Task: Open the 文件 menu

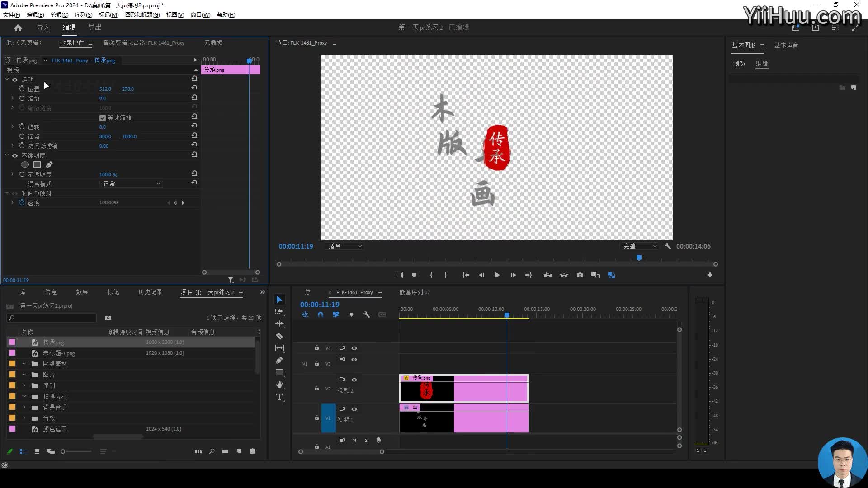Action: tap(12, 14)
